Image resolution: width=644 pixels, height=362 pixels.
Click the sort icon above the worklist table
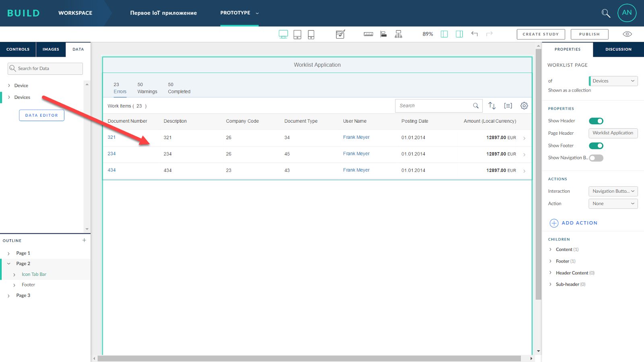(492, 105)
